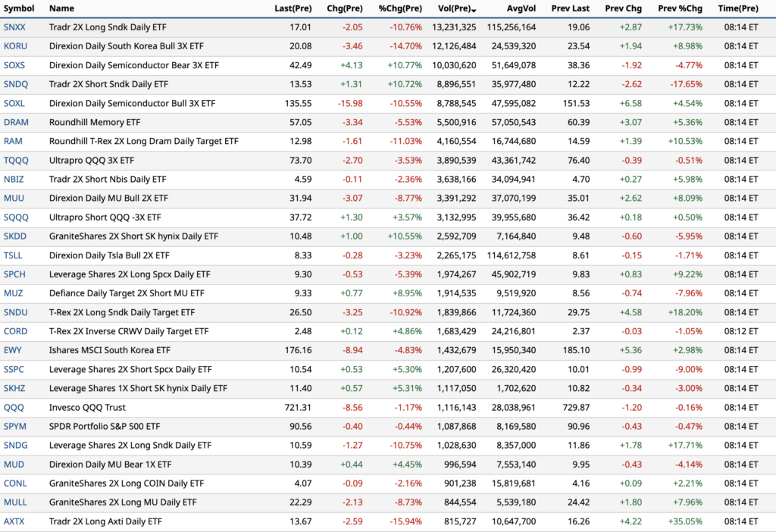Sort table by Symbol column header
The width and height of the screenshot is (776, 532).
[19, 8]
